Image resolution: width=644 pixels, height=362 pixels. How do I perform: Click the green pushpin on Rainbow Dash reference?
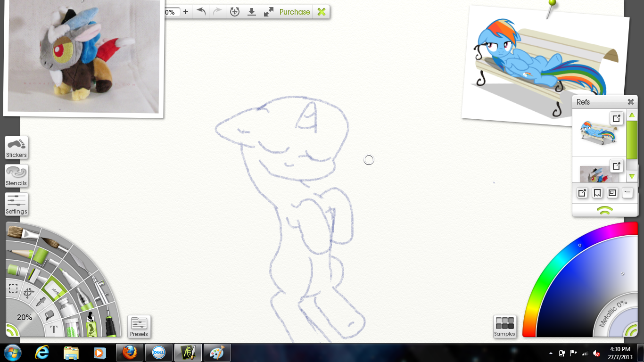[x=551, y=8]
